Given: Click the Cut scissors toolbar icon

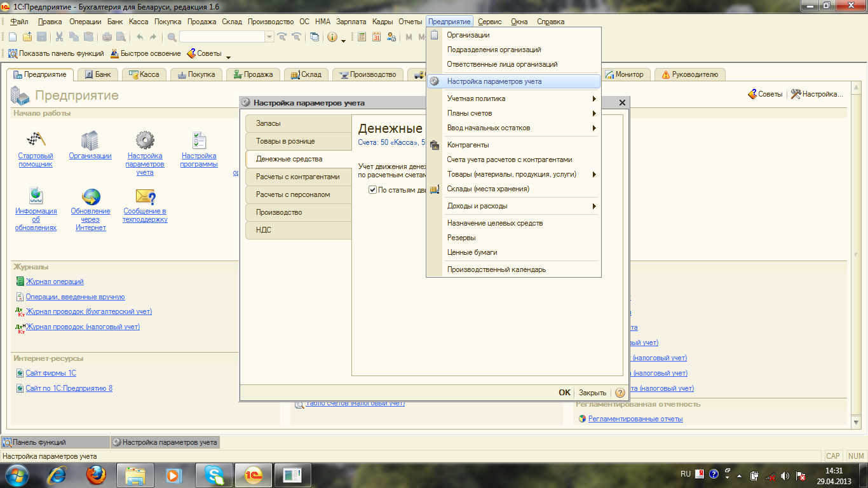Looking at the screenshot, I should pyautogui.click(x=60, y=37).
